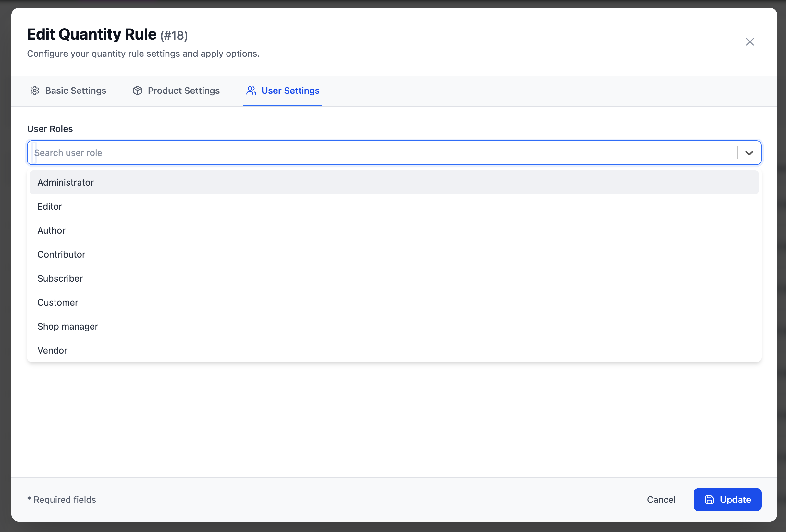Select the User Settings tab
Image resolution: width=786 pixels, height=532 pixels.
point(290,91)
